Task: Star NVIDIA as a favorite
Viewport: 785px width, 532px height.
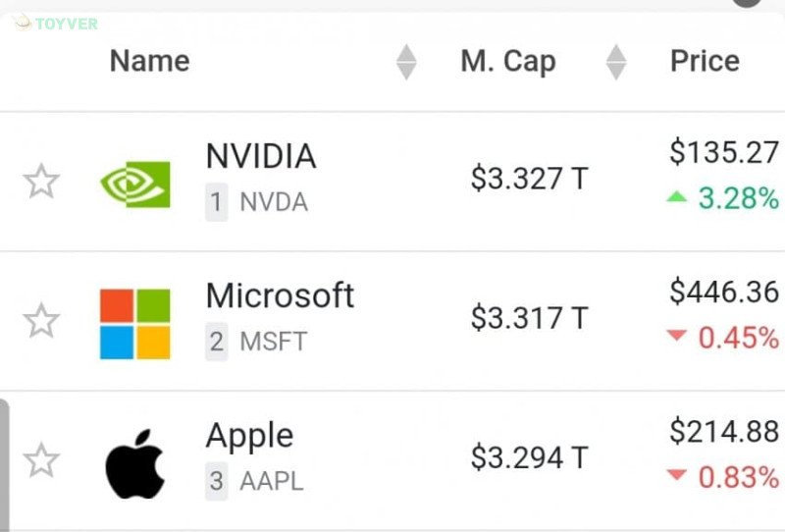Action: pos(41,182)
